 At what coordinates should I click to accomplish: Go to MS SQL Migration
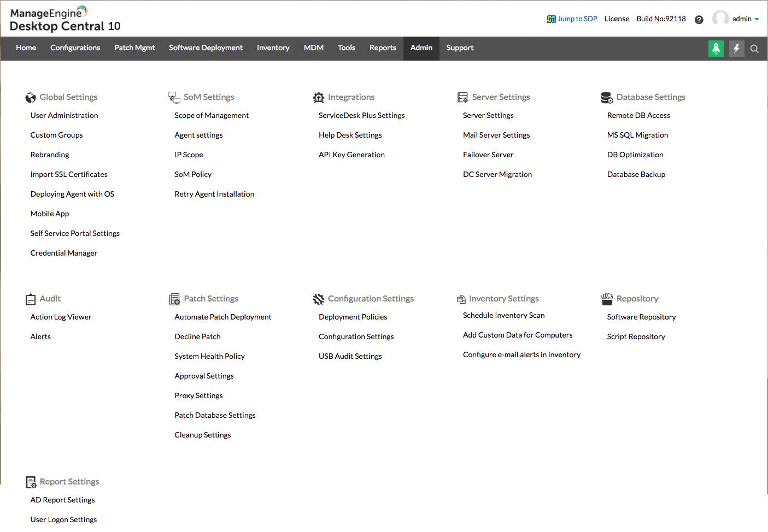[637, 135]
